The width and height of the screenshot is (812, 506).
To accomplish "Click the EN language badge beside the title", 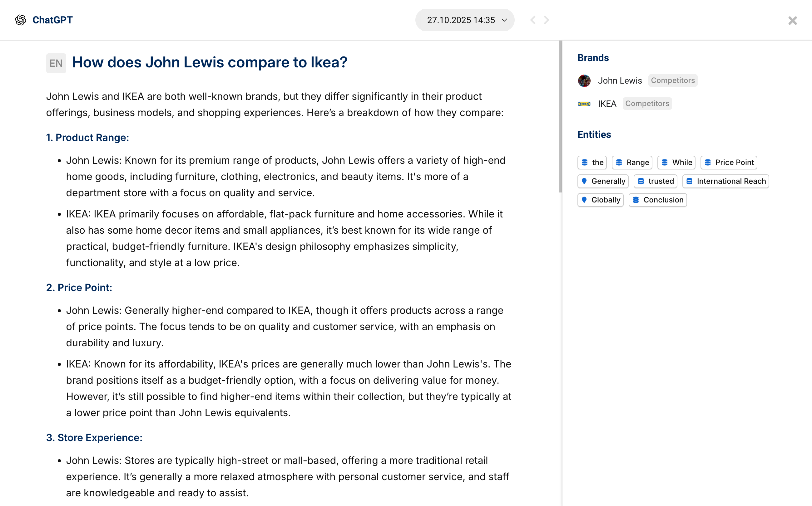I will 56,63.
